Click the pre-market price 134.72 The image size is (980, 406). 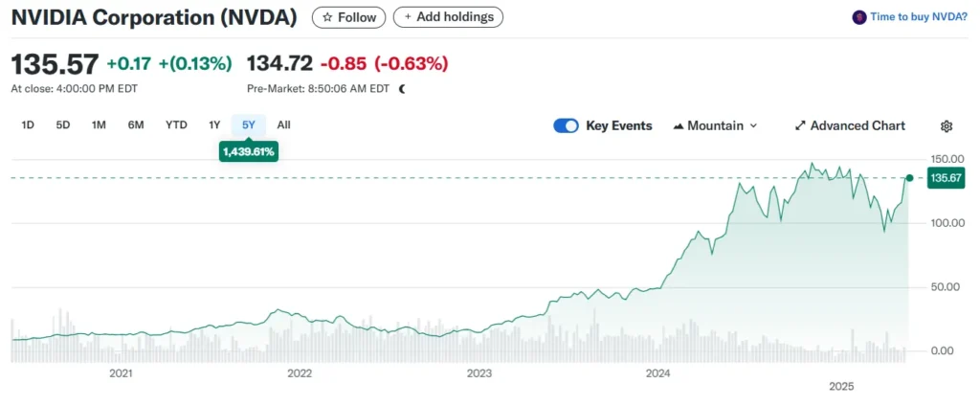coord(279,63)
